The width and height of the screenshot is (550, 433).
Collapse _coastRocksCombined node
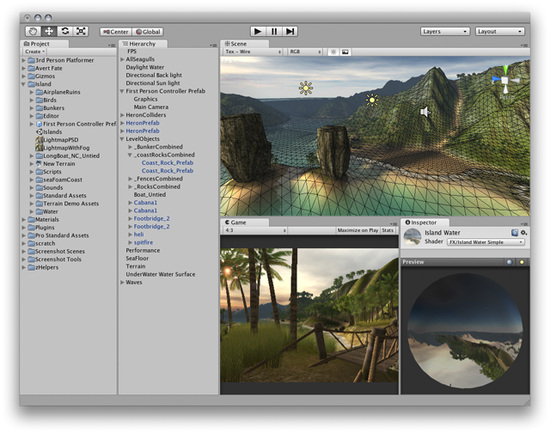130,155
